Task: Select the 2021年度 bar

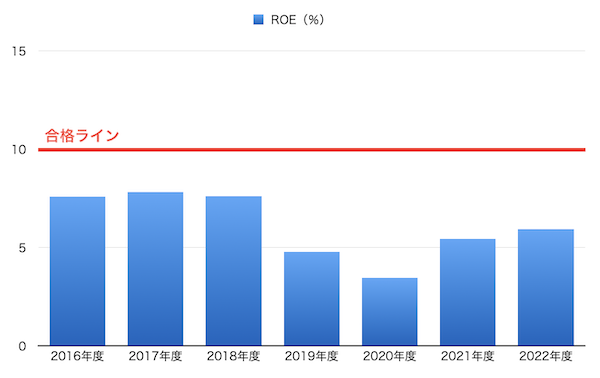Action: (468, 292)
